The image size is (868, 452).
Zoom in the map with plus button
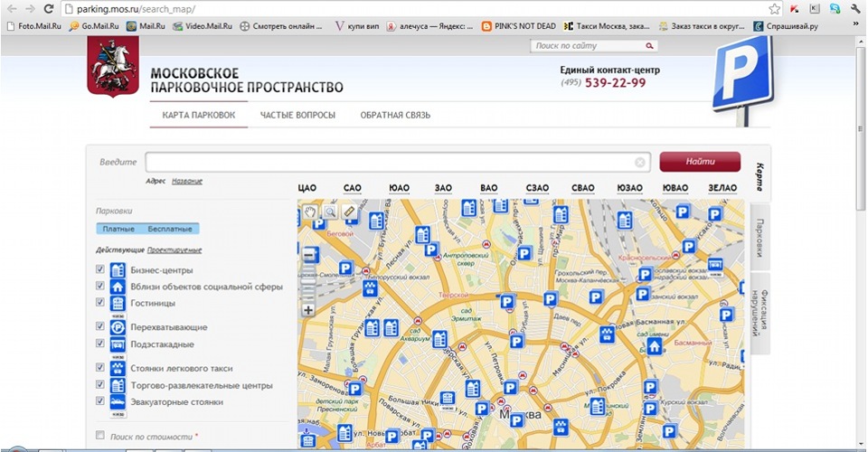click(x=308, y=310)
